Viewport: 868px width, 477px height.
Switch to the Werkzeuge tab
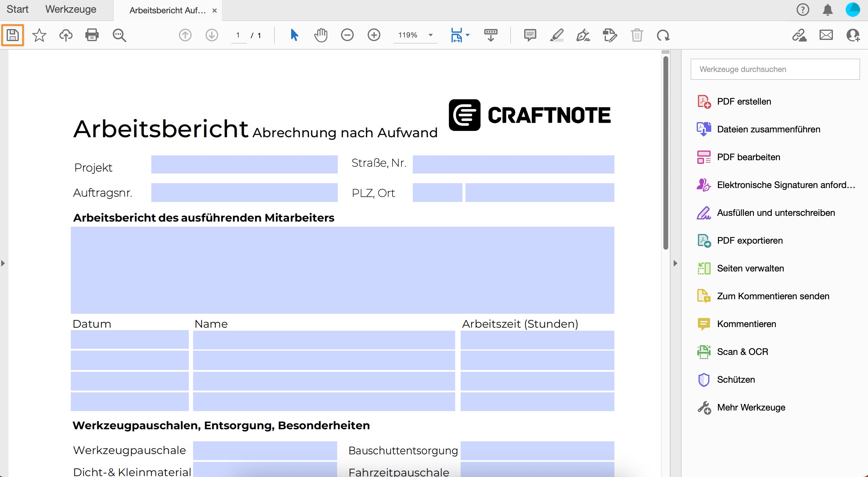71,9
